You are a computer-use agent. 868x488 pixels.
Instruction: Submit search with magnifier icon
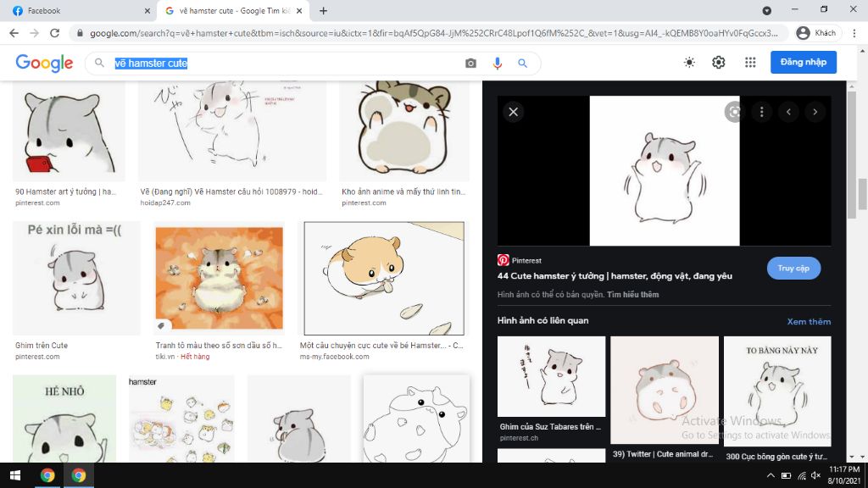pyautogui.click(x=522, y=63)
